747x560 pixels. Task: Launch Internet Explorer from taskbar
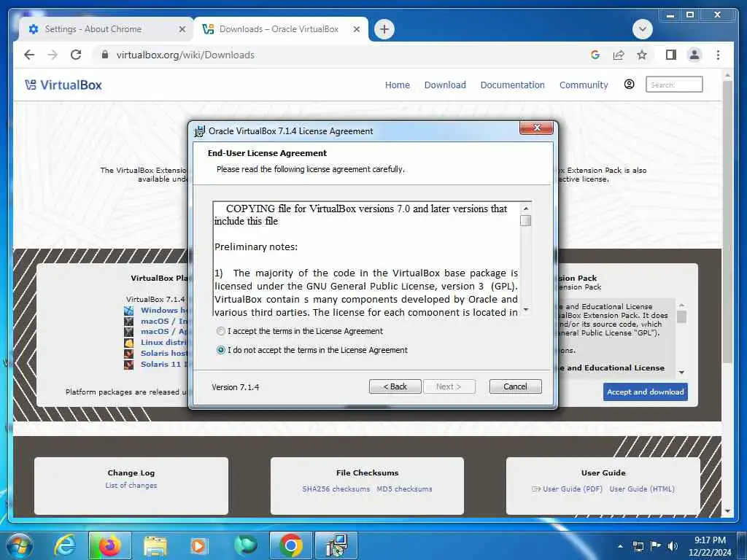64,545
